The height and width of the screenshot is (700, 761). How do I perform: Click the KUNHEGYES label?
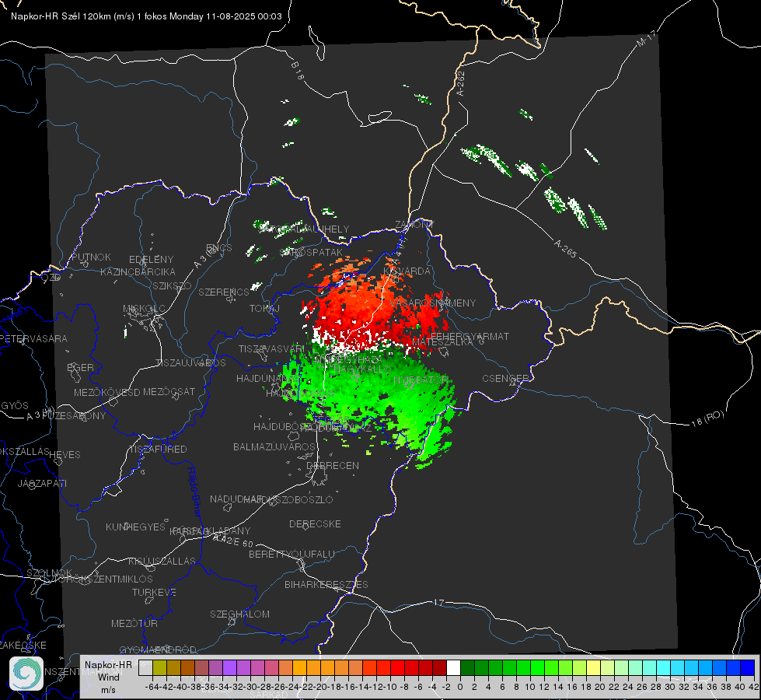tap(135, 527)
